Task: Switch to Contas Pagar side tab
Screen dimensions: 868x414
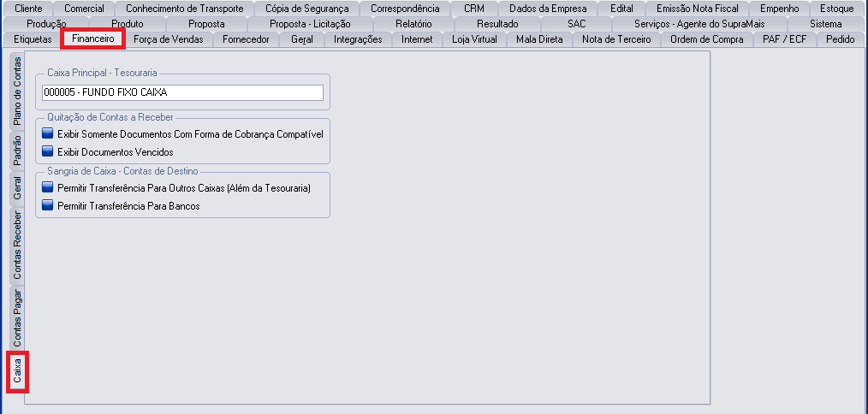Action: click(x=17, y=317)
